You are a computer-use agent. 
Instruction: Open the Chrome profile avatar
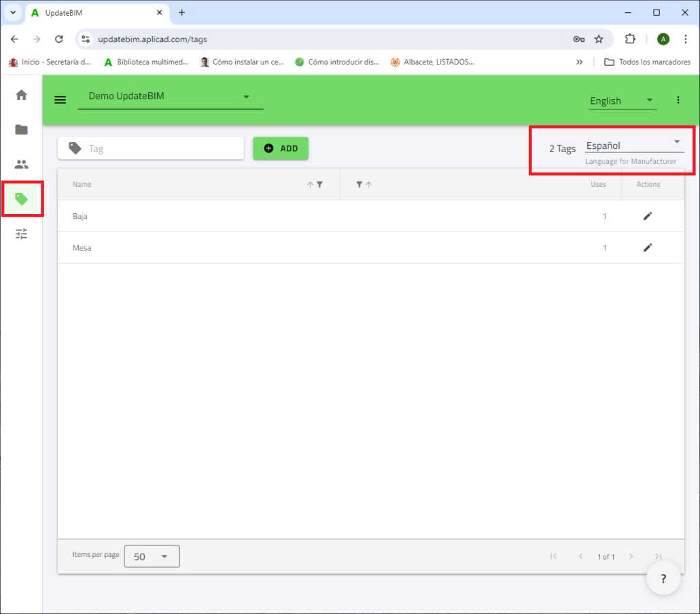tap(663, 39)
